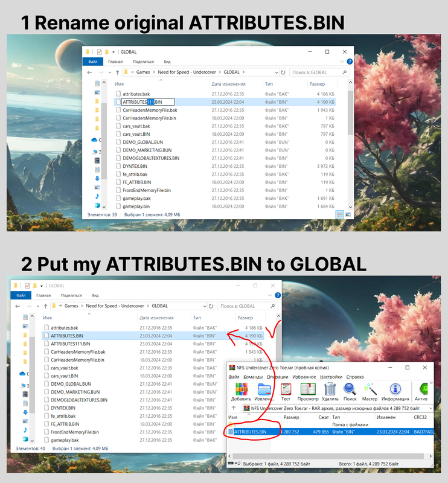Click the Антивирус icon in WinRAR toolbar

pos(424,389)
